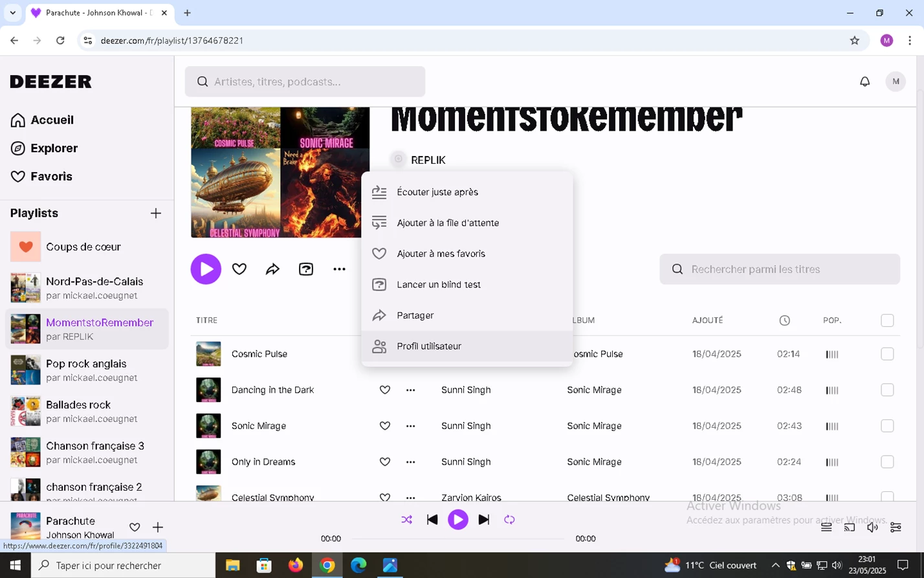The width and height of the screenshot is (924, 578).
Task: Click the player bar play button
Action: (458, 520)
